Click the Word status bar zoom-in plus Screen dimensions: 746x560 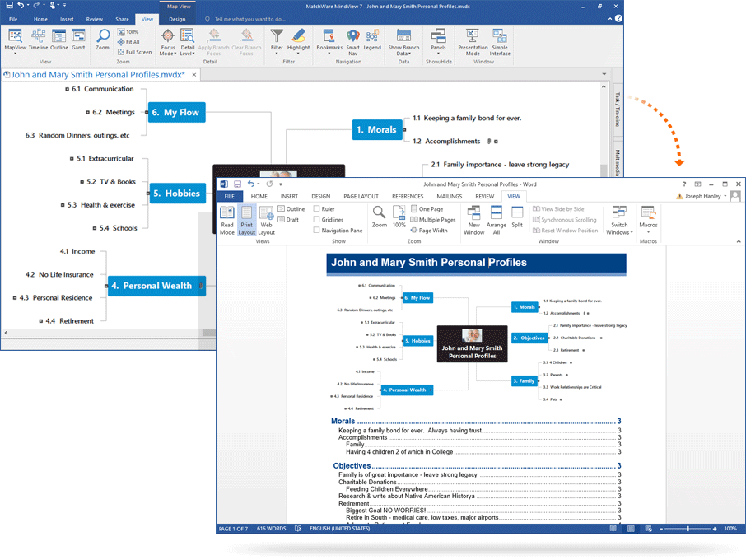coord(715,529)
